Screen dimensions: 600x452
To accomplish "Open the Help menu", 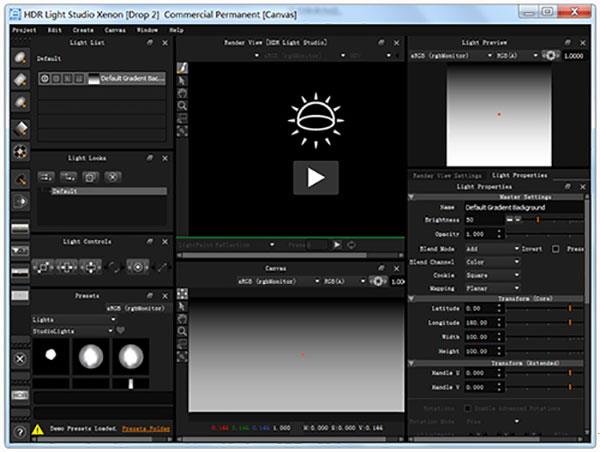I will coord(176,30).
